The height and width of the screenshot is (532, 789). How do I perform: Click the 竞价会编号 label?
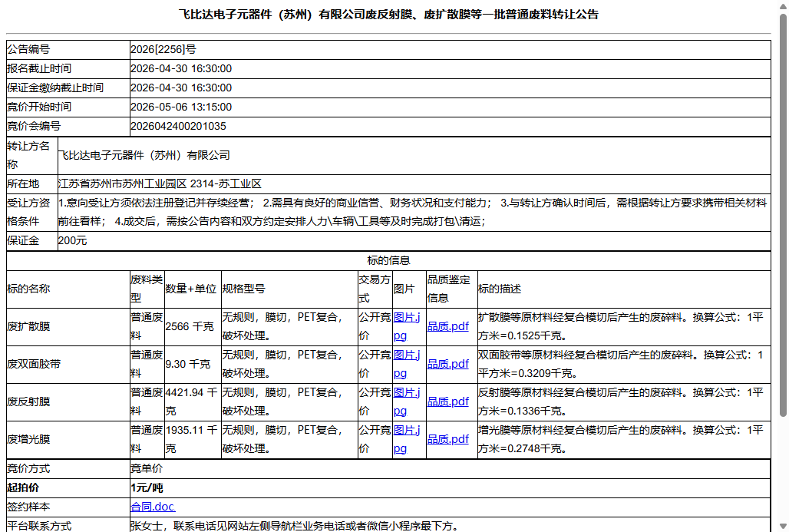tap(34, 126)
